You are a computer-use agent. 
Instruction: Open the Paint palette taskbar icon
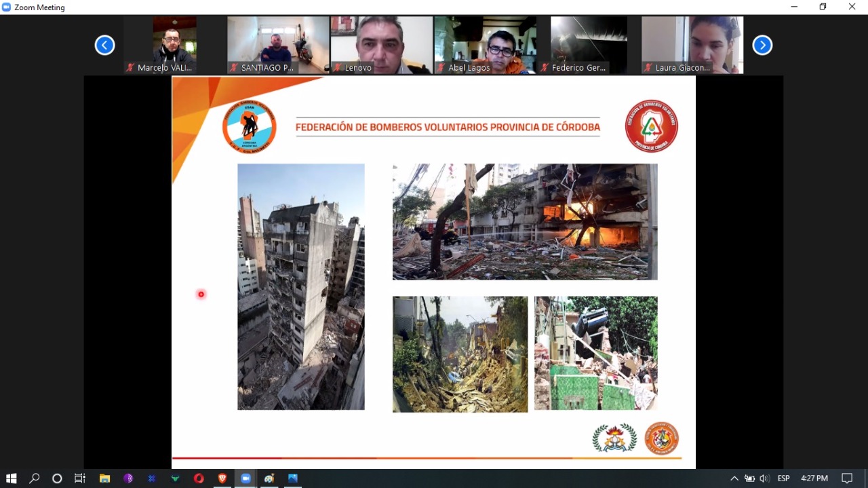point(269,478)
